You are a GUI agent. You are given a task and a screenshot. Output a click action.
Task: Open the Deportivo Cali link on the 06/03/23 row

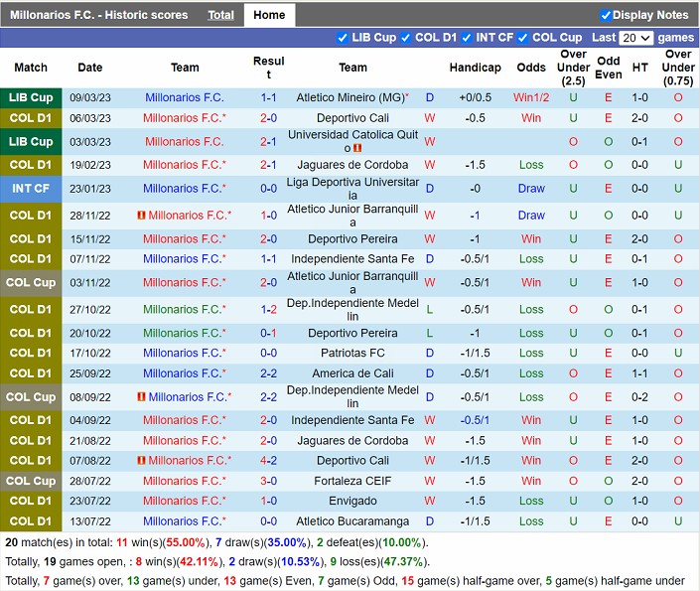click(x=352, y=118)
